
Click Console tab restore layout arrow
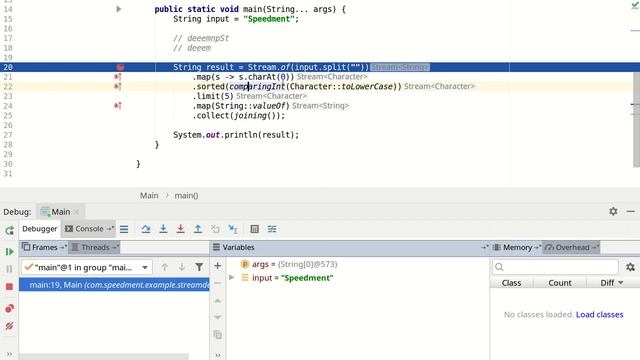(x=110, y=229)
